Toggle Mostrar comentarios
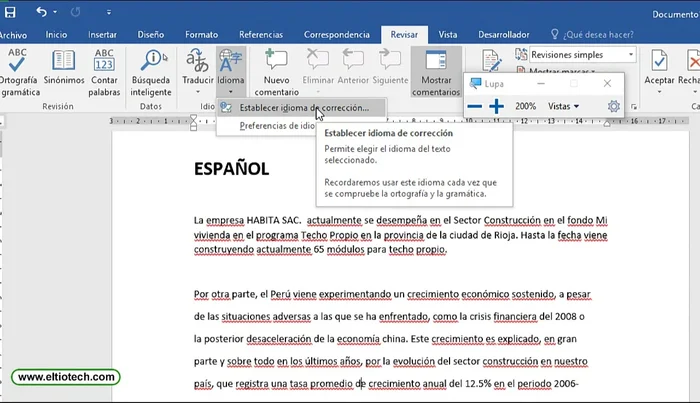Image resolution: width=700 pixels, height=403 pixels. click(436, 72)
